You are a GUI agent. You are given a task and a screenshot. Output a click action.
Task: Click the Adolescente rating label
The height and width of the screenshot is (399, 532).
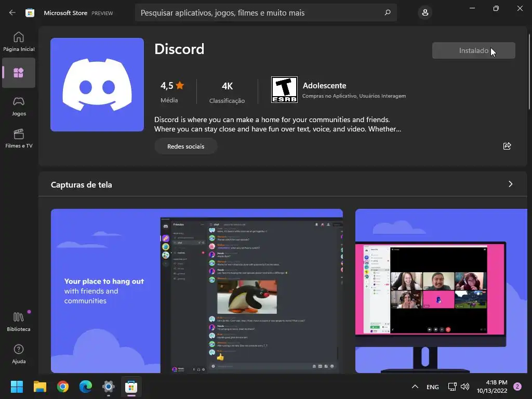tap(324, 86)
